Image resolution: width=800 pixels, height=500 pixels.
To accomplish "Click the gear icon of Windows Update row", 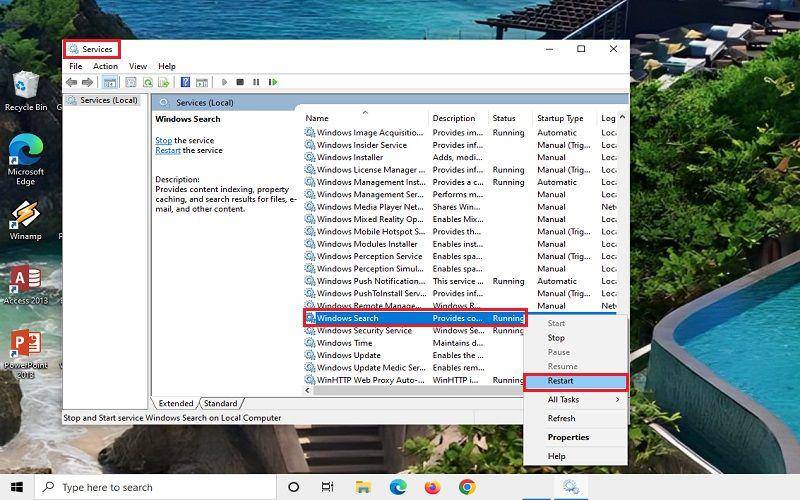I will coord(310,356).
